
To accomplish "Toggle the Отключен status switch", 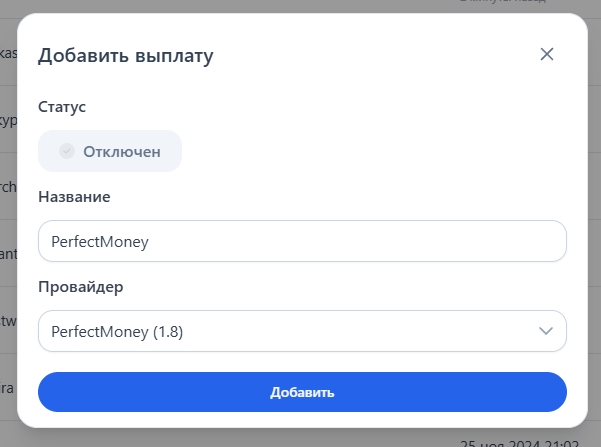I will [x=110, y=151].
